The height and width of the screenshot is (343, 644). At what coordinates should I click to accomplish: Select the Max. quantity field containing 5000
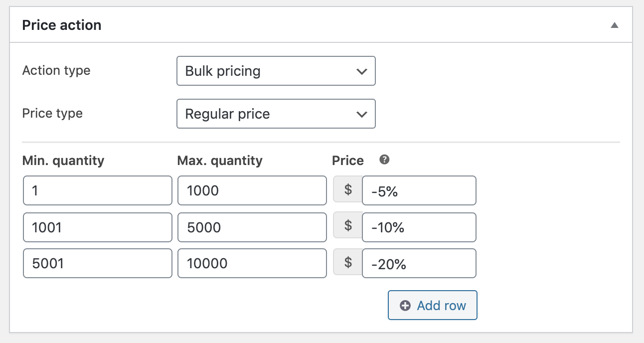click(252, 227)
